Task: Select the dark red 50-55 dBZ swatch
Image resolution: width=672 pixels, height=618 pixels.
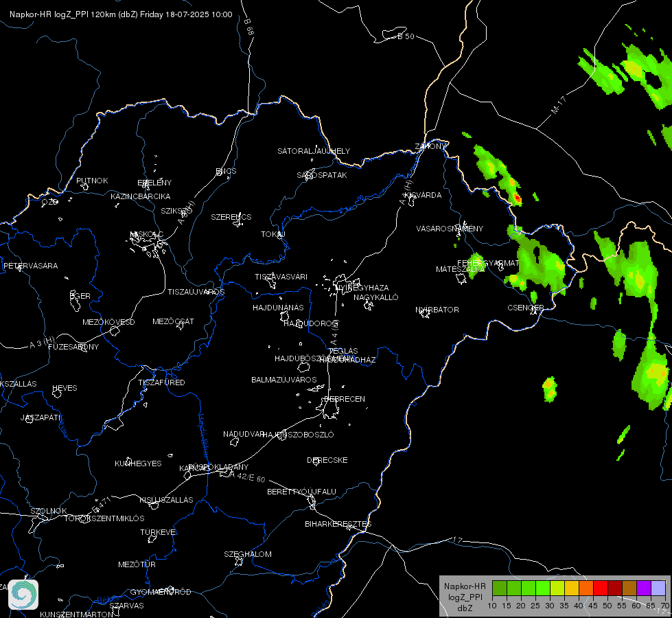Action: pos(616,588)
